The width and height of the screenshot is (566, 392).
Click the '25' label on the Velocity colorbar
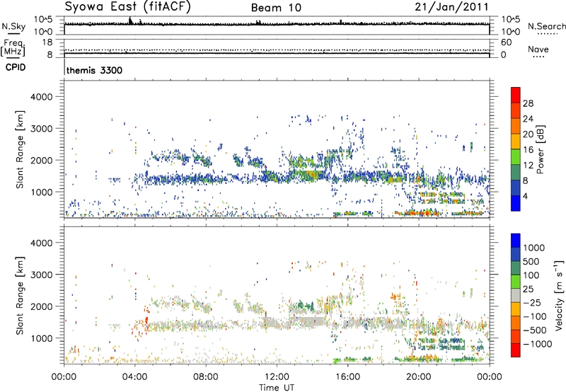529,289
